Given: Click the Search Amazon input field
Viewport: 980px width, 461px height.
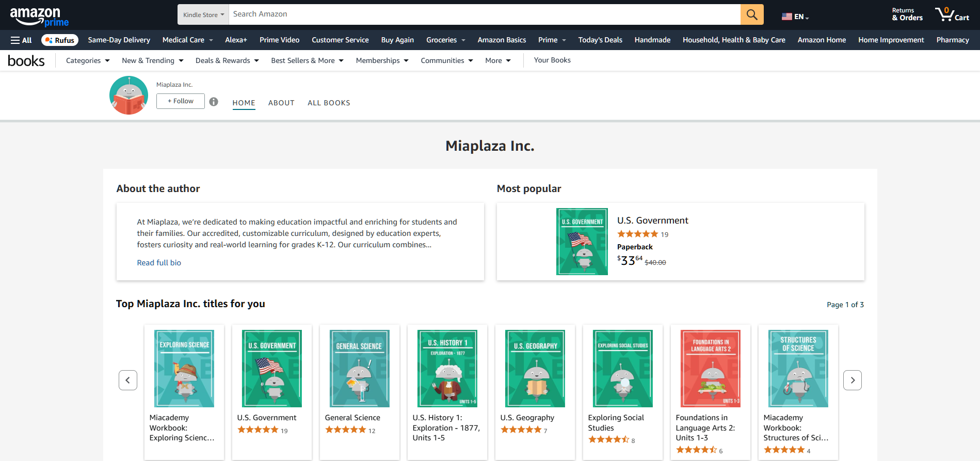Looking at the screenshot, I should 485,14.
